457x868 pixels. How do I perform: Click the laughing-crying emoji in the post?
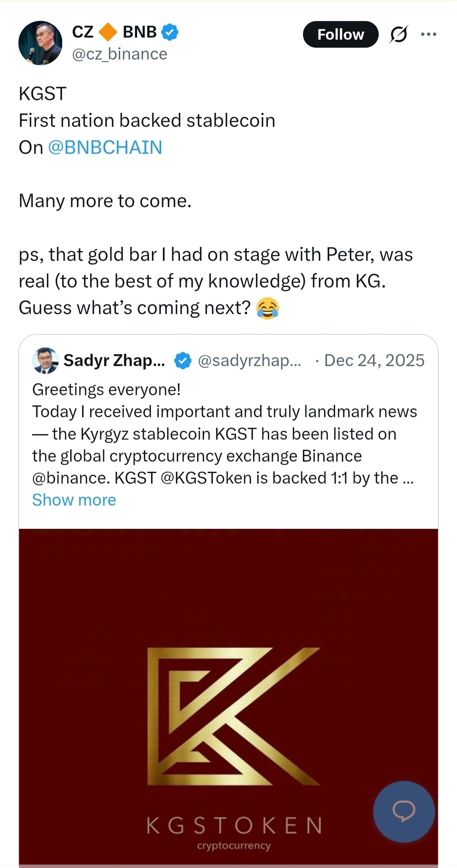pyautogui.click(x=267, y=308)
